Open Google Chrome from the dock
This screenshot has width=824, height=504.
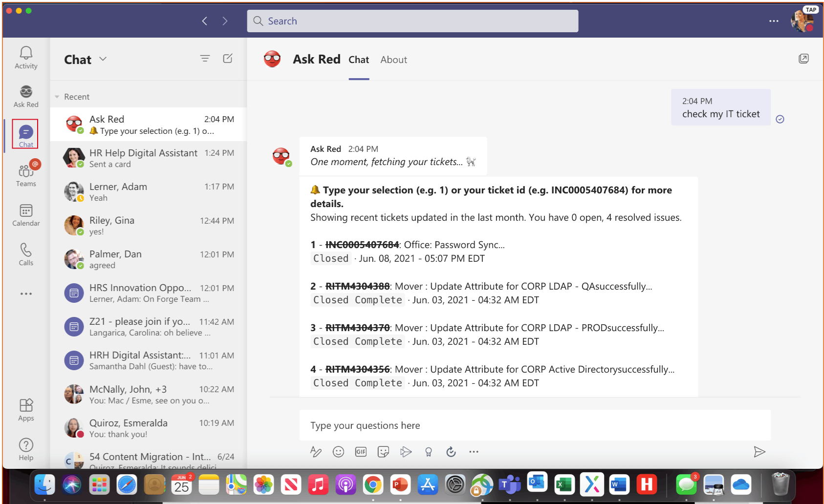pos(372,485)
